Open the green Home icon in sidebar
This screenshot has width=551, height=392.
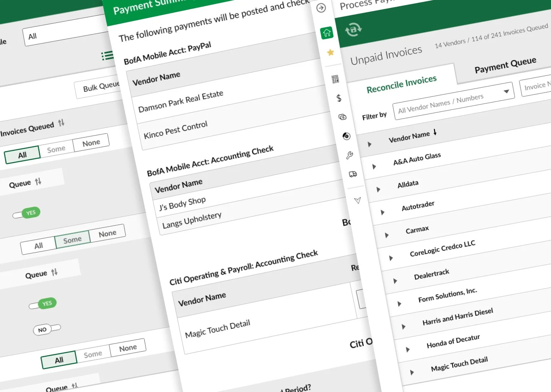327,33
